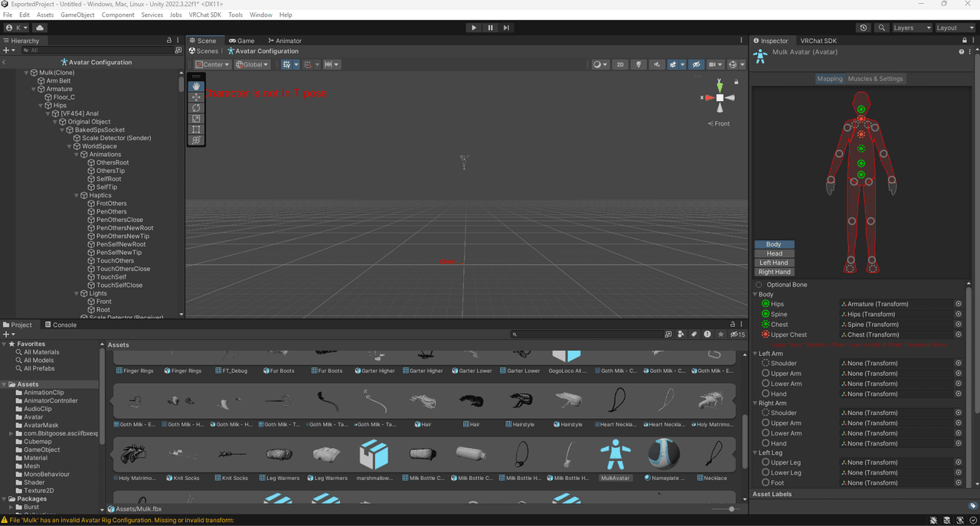
Task: Switch to the Animator tab
Action: (x=285, y=41)
